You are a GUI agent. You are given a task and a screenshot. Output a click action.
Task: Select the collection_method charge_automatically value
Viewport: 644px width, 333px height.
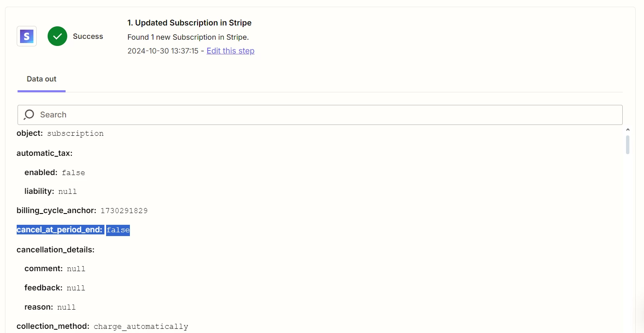(141, 326)
